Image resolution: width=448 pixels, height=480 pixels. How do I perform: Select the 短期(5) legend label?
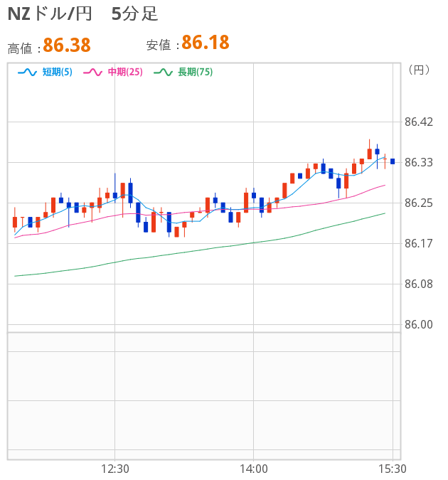pyautogui.click(x=58, y=72)
